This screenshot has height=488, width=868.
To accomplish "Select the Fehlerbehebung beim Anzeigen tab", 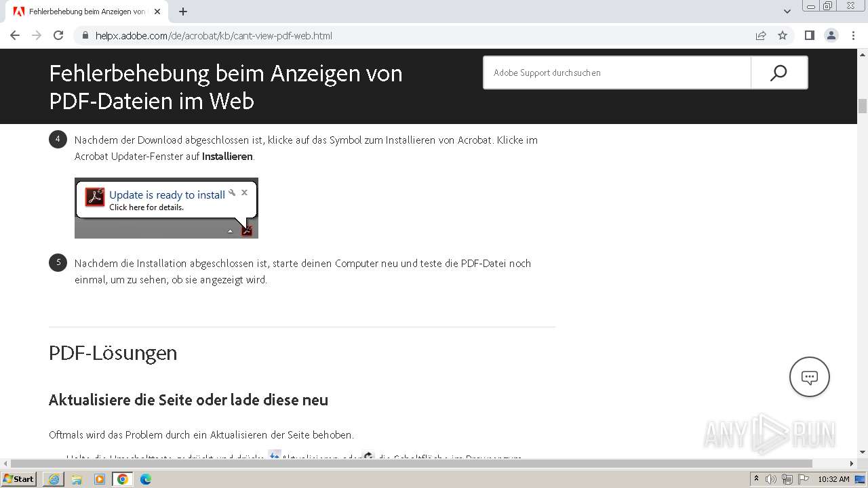I will tap(87, 12).
